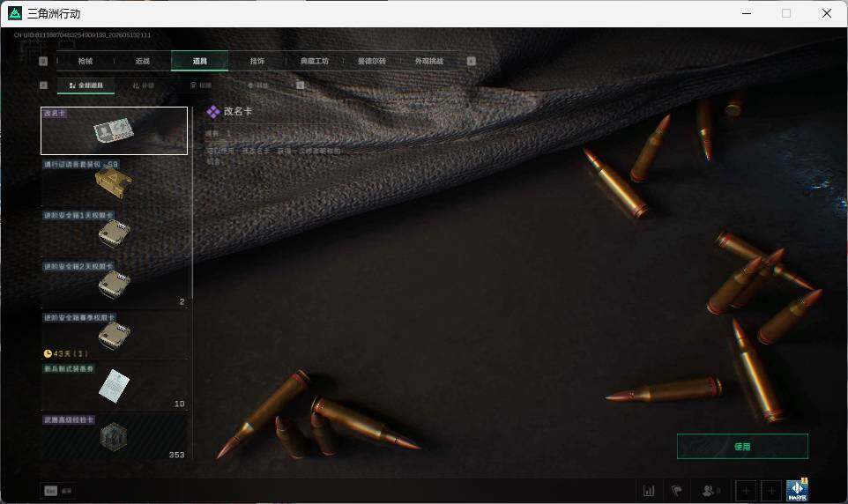The width and height of the screenshot is (848, 504).
Task: Close the 三角洲行动 window
Action: [826, 13]
